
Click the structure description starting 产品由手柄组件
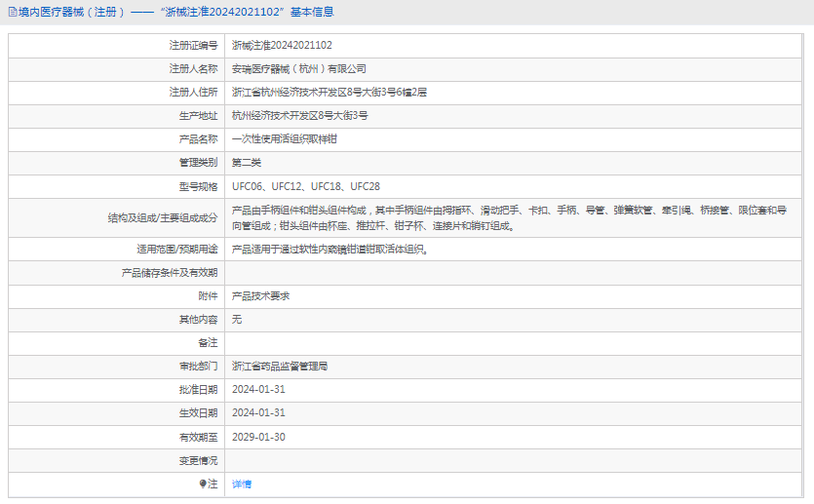coord(509,218)
